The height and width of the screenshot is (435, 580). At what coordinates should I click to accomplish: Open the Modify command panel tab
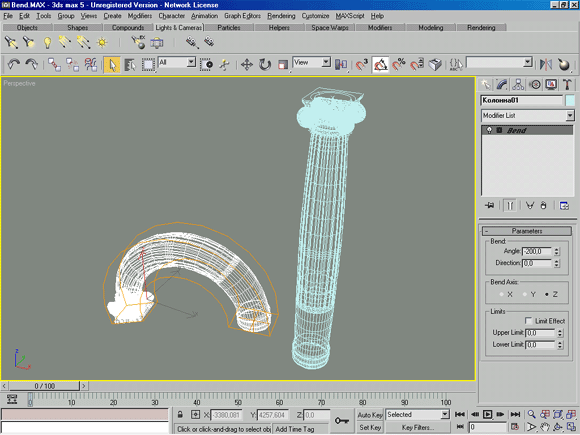tap(502, 85)
